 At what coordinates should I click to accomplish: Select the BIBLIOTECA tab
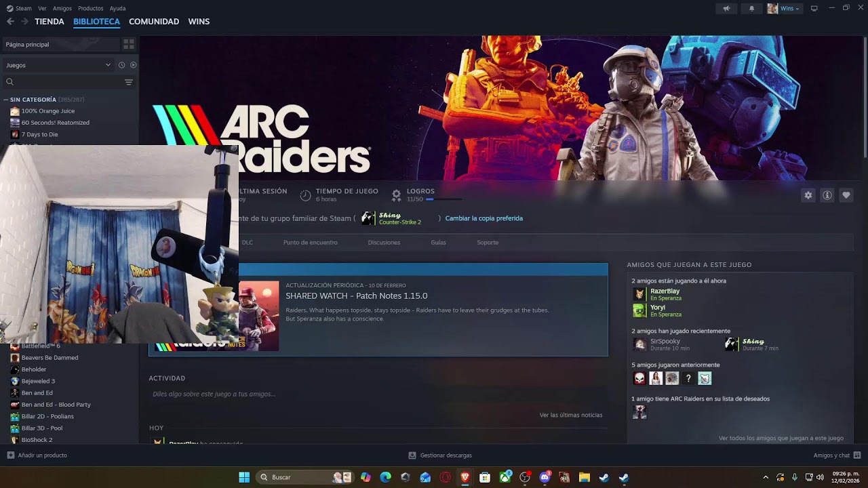click(96, 22)
